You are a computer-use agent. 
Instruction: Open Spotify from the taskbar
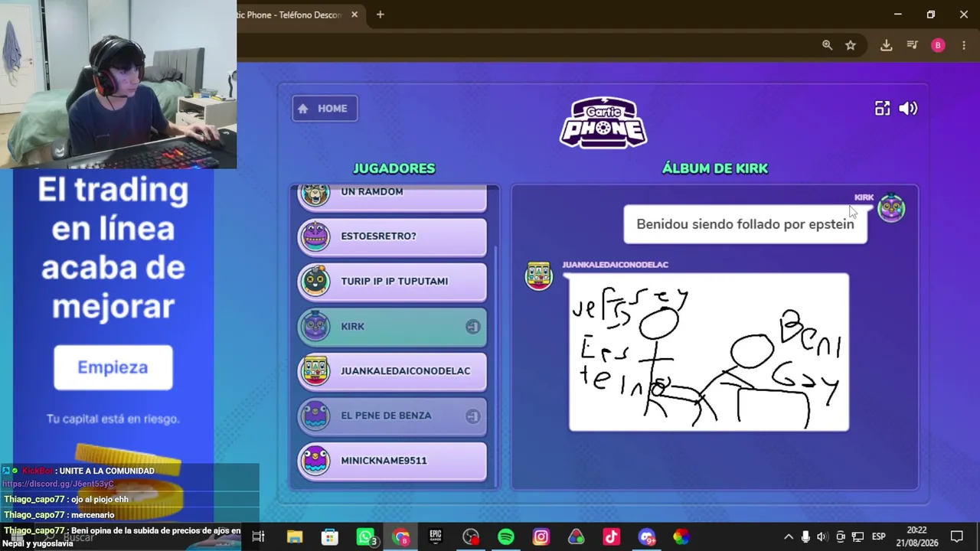[x=506, y=537]
